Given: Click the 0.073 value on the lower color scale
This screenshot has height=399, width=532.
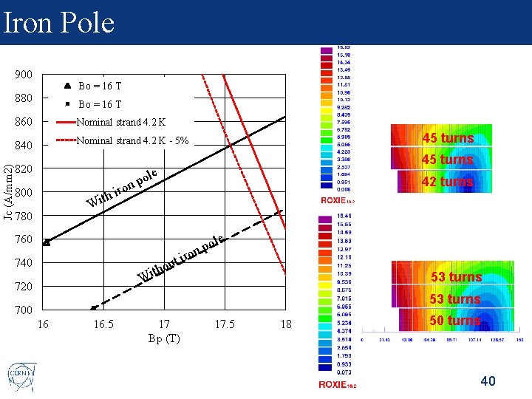Looking at the screenshot, I should [x=344, y=372].
